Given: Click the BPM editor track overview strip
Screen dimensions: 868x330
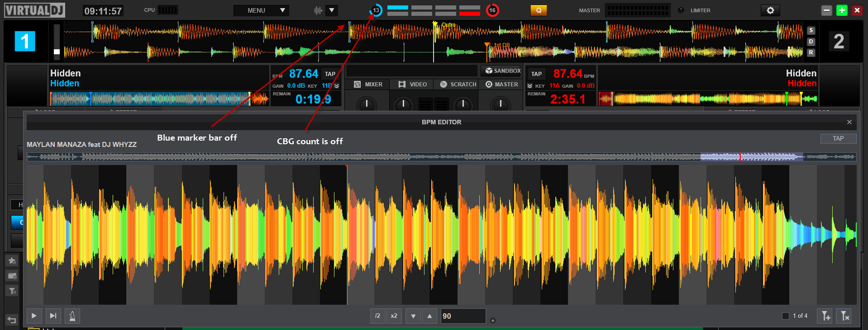Looking at the screenshot, I should [x=441, y=157].
